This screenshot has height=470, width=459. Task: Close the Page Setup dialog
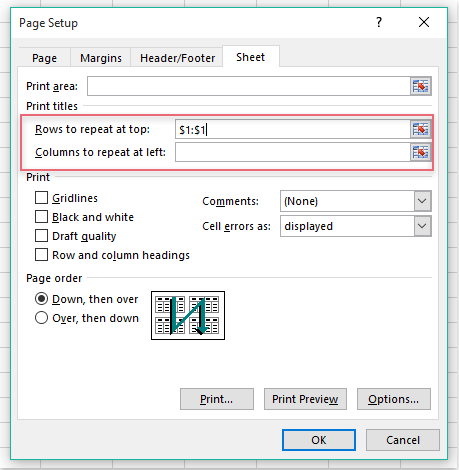click(424, 23)
